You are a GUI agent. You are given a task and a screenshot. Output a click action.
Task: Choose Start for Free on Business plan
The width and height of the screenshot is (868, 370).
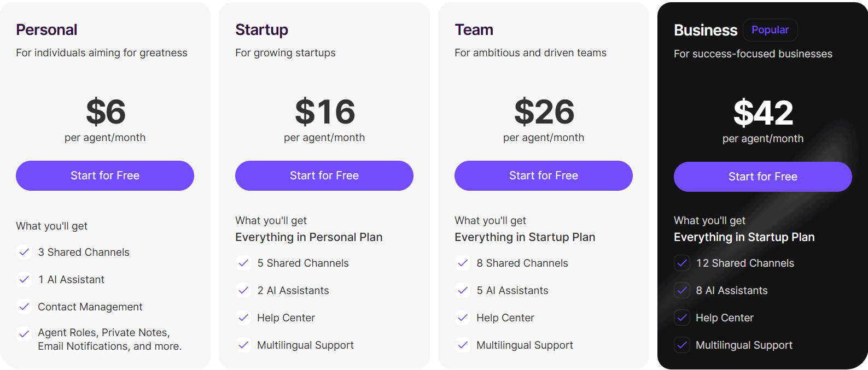point(763,177)
